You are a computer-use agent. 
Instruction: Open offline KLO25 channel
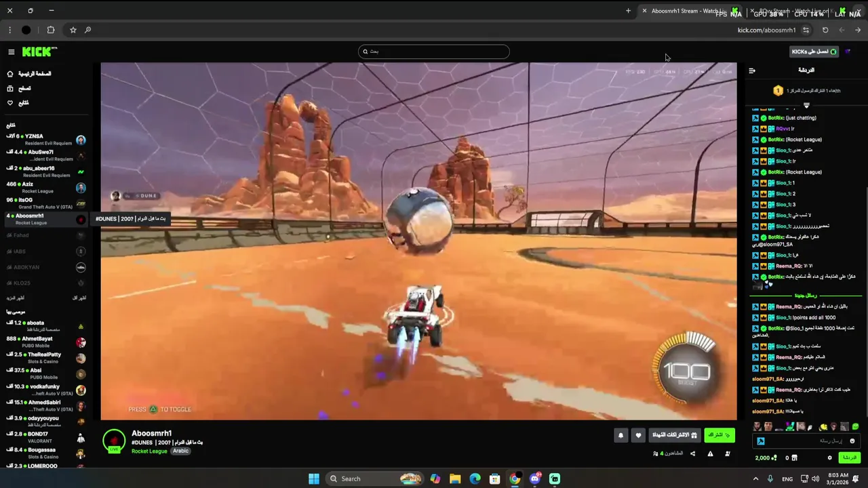46,283
